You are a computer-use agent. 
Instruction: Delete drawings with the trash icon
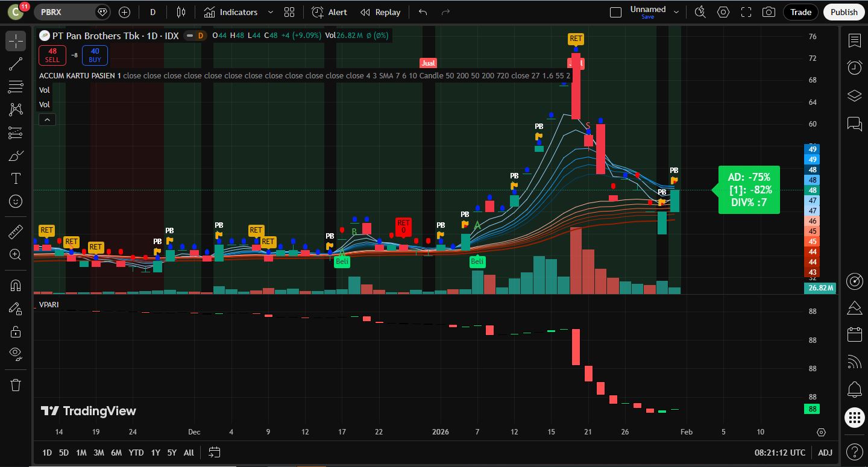click(x=16, y=384)
